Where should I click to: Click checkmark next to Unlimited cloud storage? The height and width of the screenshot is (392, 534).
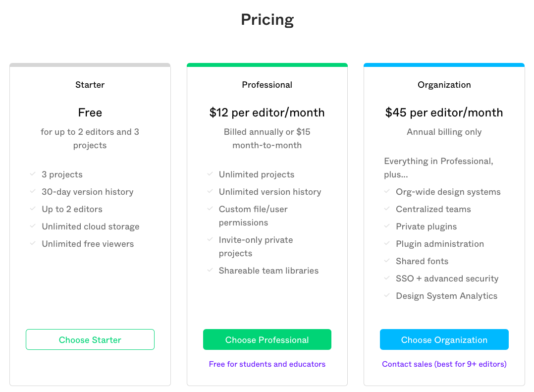point(33,226)
